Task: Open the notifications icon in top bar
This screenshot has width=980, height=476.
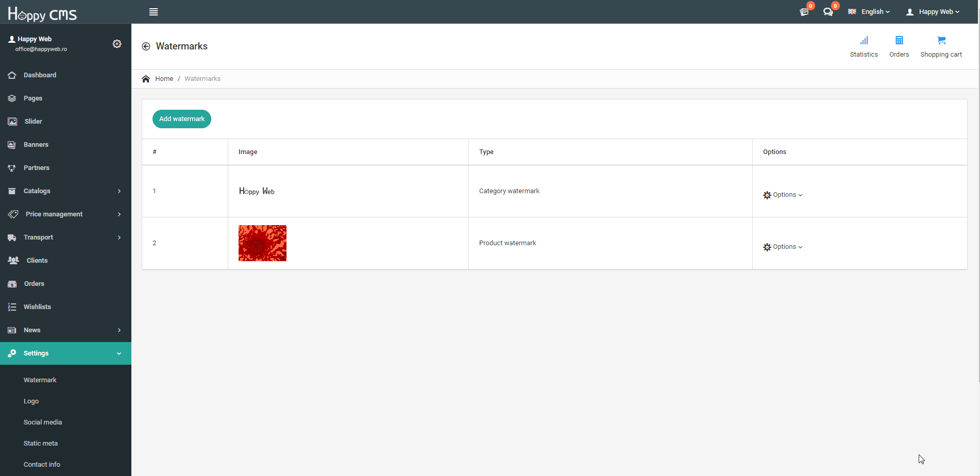Action: point(804,12)
